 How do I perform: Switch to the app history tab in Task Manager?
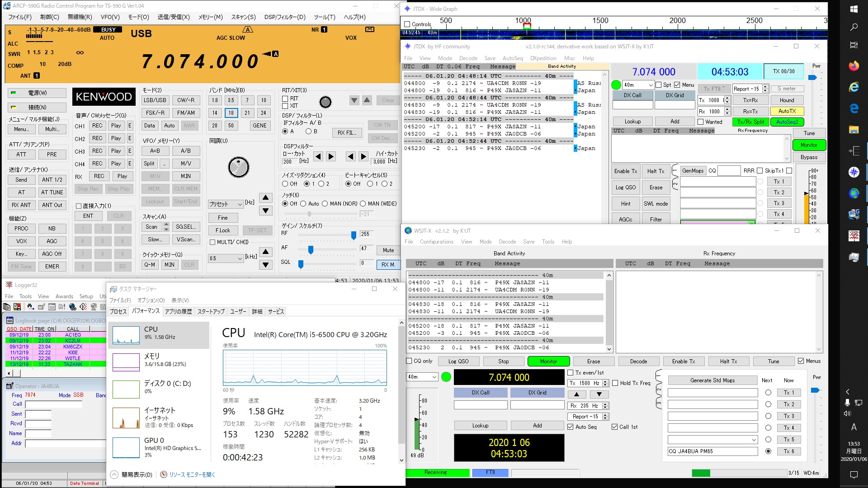pos(178,312)
